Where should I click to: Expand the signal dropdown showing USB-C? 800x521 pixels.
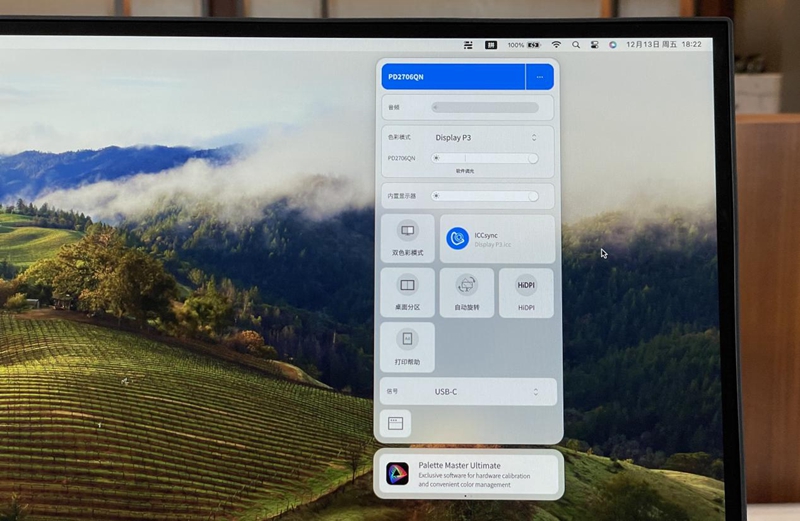485,391
